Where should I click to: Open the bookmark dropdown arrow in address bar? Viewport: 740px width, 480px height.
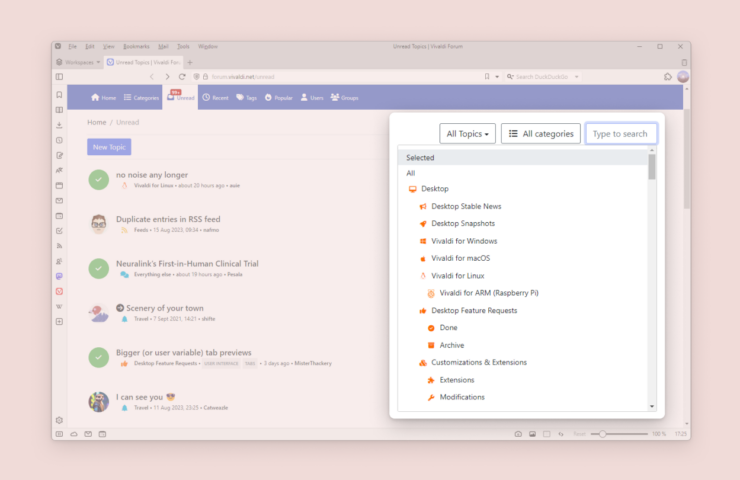click(x=497, y=76)
